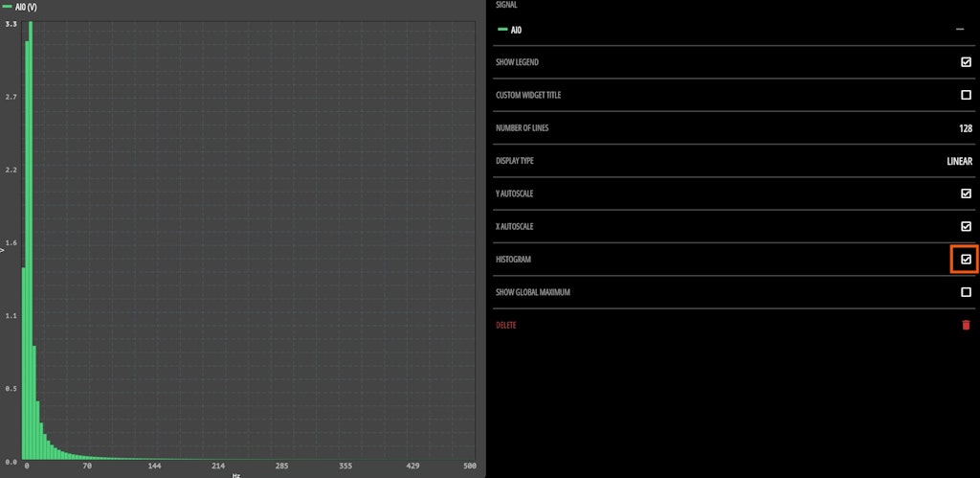
Task: Click the Hz x-axis unit label
Action: point(236,475)
